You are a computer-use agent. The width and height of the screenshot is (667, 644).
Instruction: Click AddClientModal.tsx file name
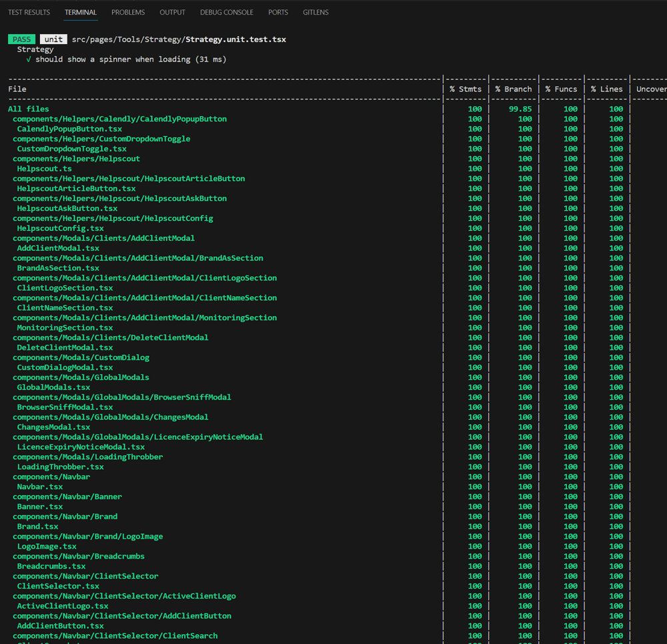[x=58, y=248]
